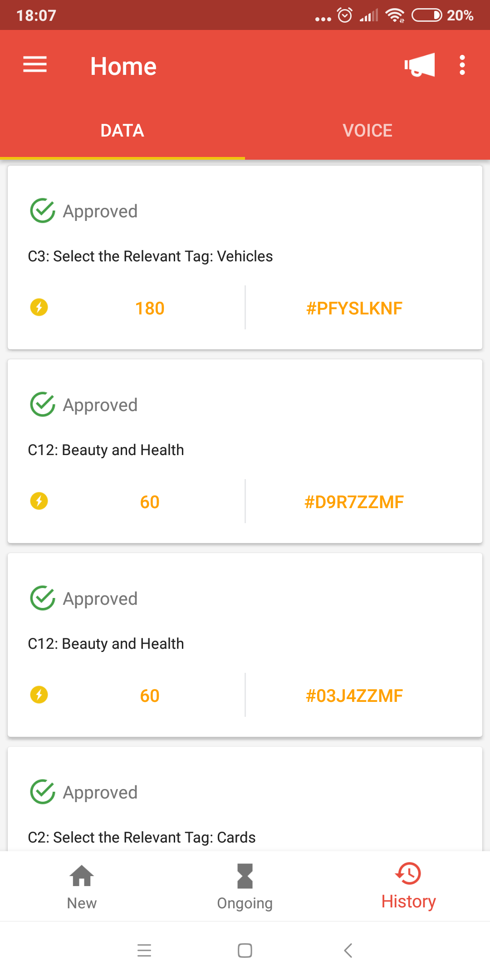Go to the New tasks section

coord(82,887)
